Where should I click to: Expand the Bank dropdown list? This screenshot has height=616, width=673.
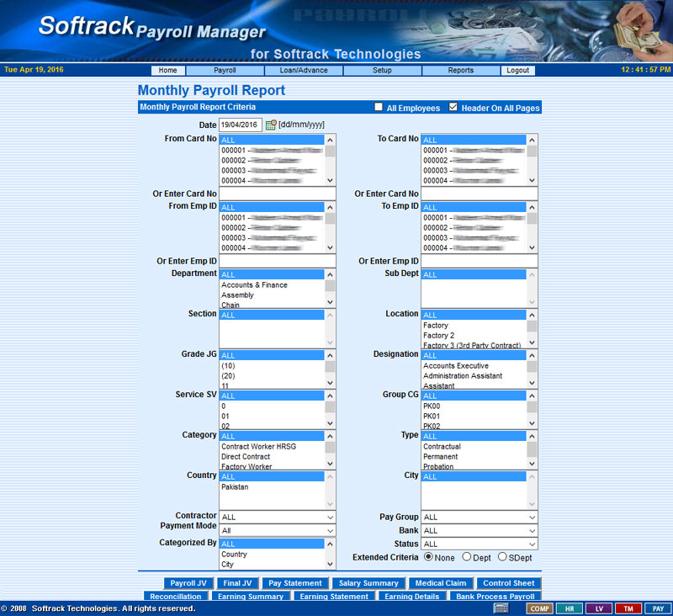480,531
